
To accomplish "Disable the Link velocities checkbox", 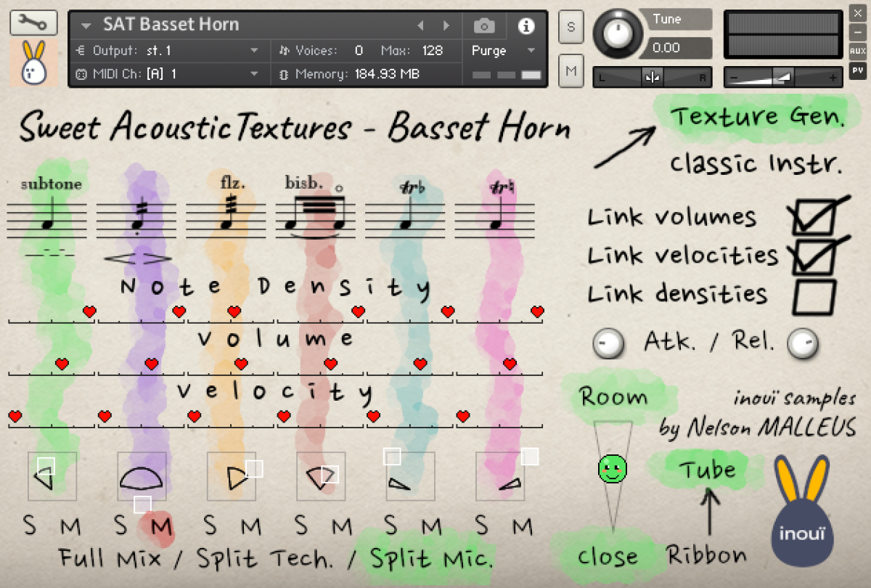I will tap(813, 256).
